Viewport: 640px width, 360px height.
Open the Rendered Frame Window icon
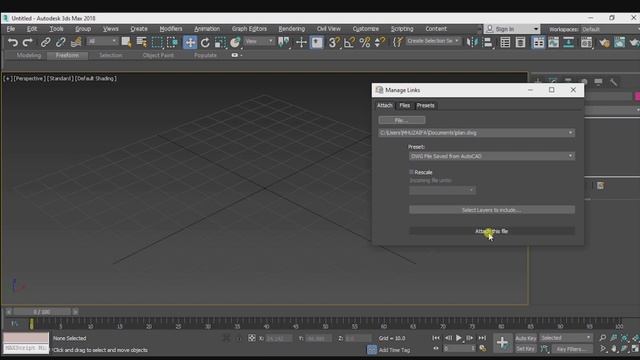619,42
